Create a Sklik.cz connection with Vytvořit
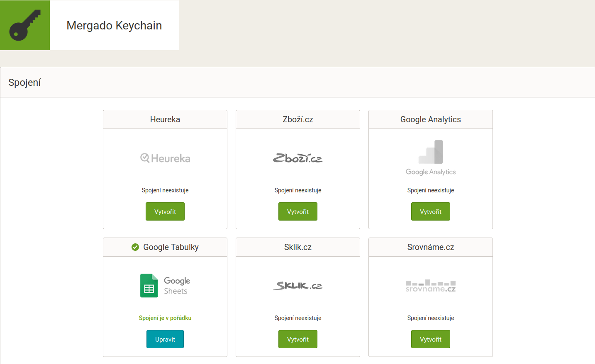This screenshot has width=595, height=364. tap(298, 339)
